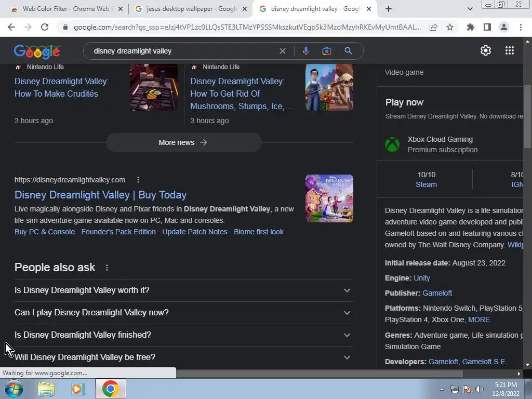
Task: Open options dots next to disneydreamlightvalley.com
Action: 138,180
